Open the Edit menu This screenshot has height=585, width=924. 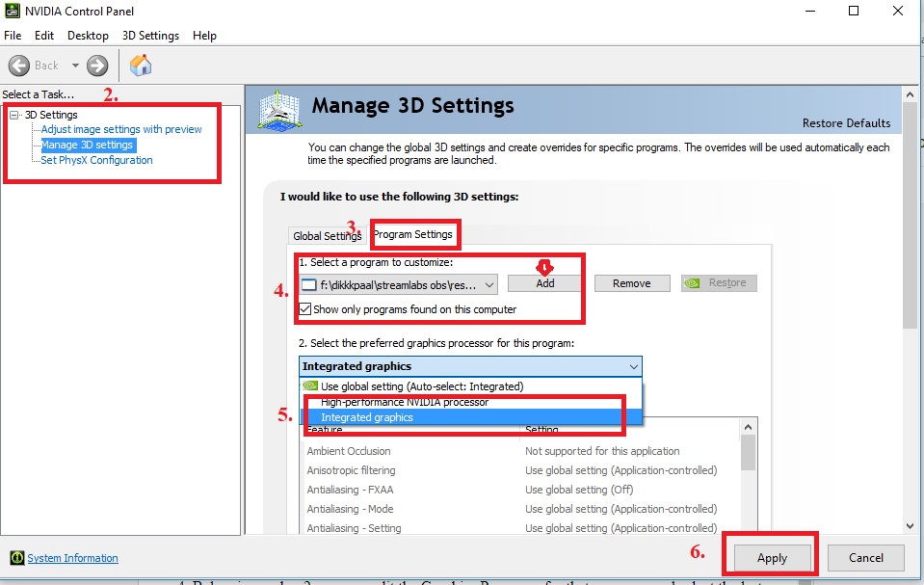44,36
